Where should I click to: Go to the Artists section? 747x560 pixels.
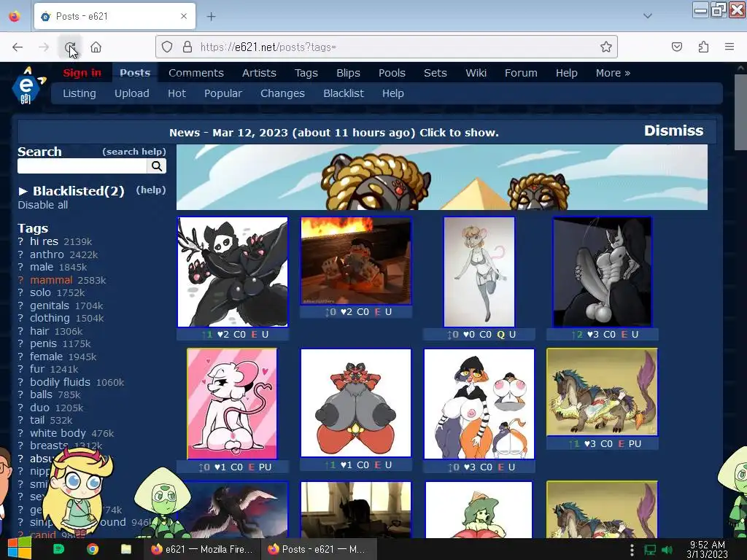click(259, 73)
